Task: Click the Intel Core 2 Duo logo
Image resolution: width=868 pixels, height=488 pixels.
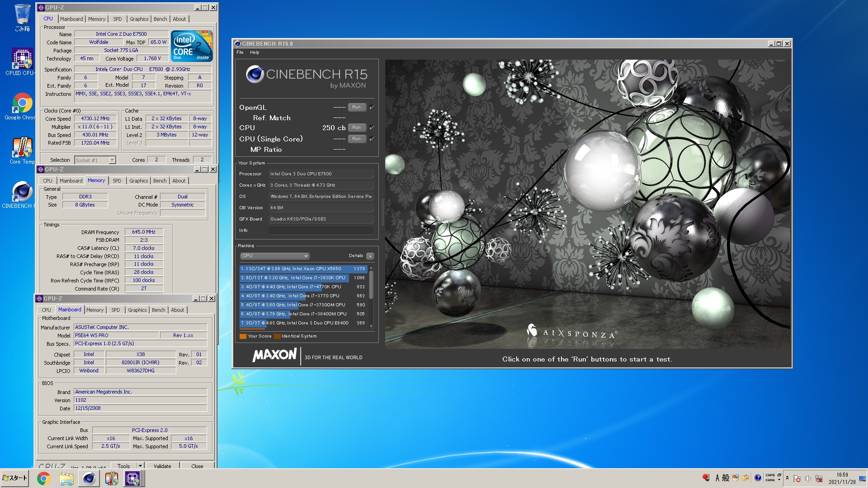Action: click(192, 46)
